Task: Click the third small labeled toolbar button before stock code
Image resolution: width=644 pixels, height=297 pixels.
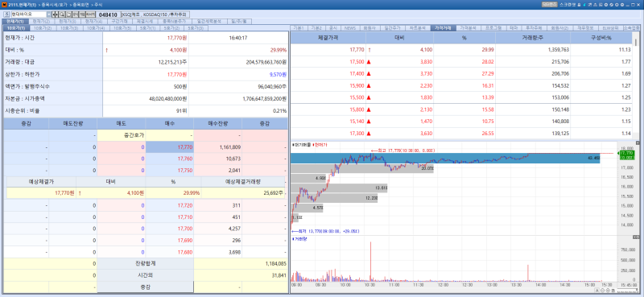Action: pos(91,14)
